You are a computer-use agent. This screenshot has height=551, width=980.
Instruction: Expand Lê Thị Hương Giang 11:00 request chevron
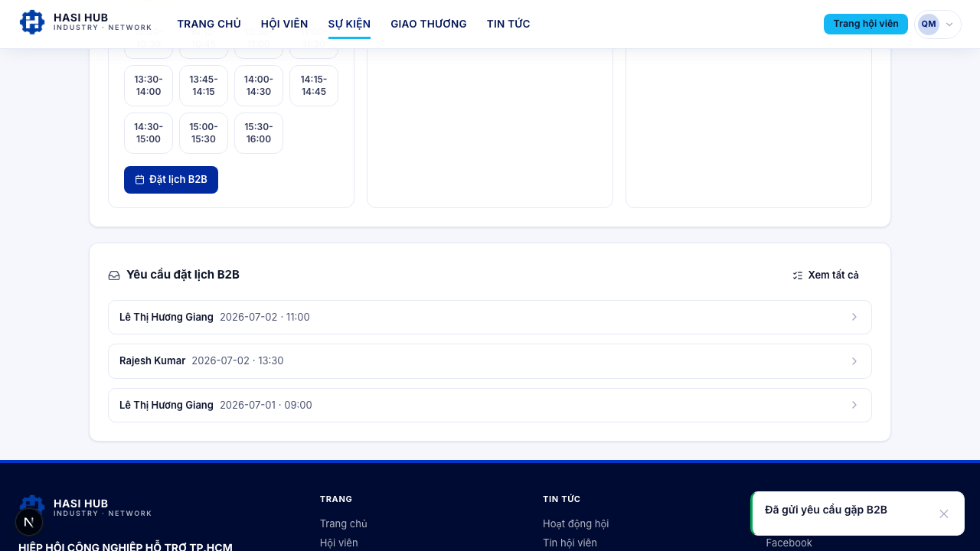coord(854,318)
